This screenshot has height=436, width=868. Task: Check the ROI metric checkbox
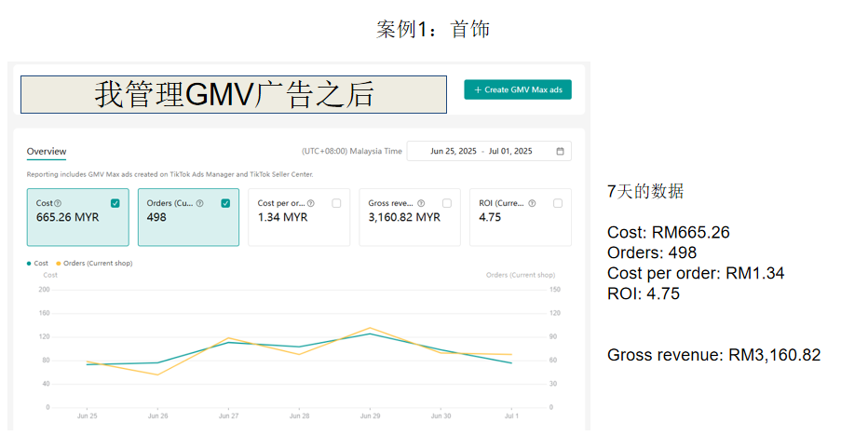click(558, 203)
